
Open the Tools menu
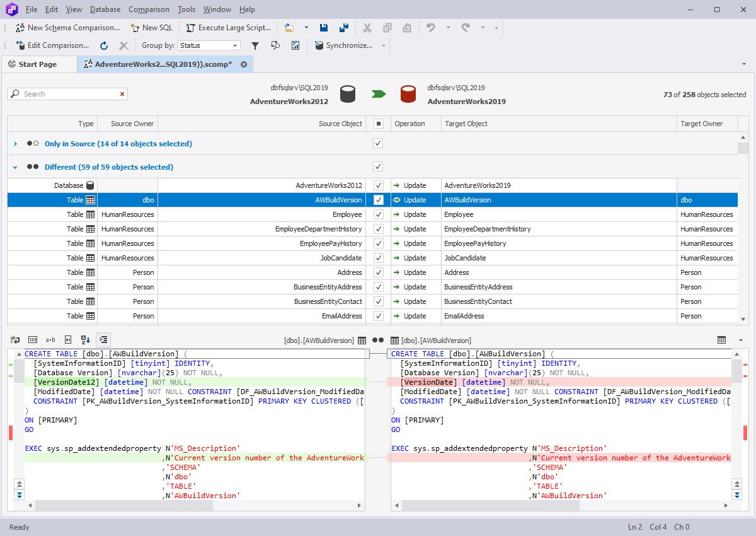[186, 9]
